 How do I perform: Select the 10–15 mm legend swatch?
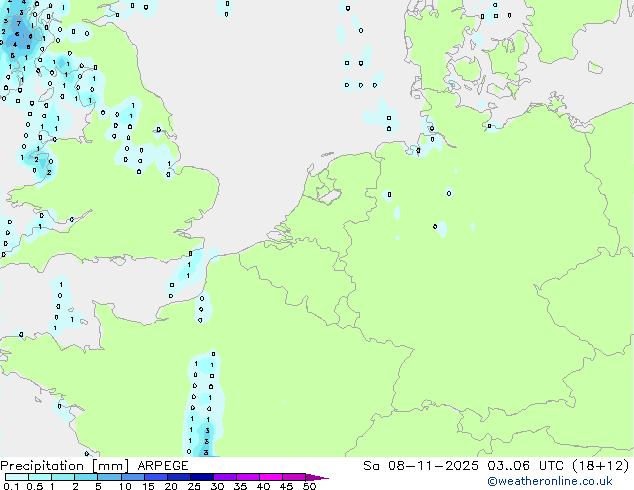[x=132, y=477]
